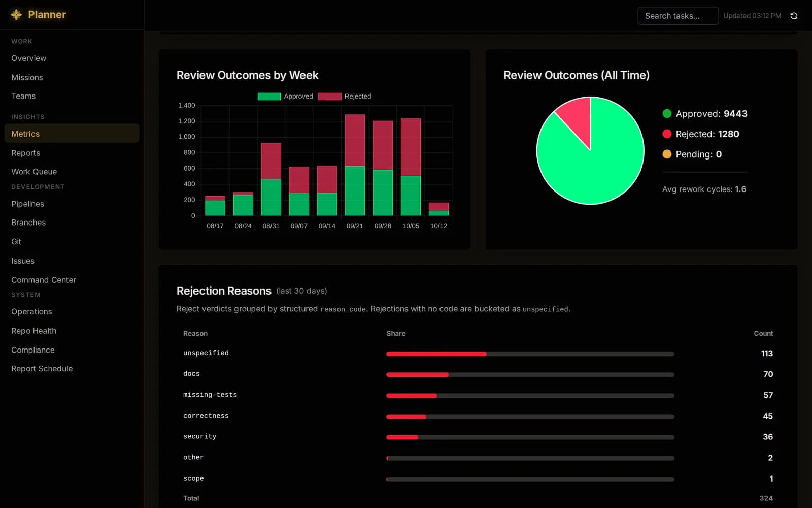The height and width of the screenshot is (508, 812).
Task: Click the unspecified reason row label
Action: coord(206,353)
